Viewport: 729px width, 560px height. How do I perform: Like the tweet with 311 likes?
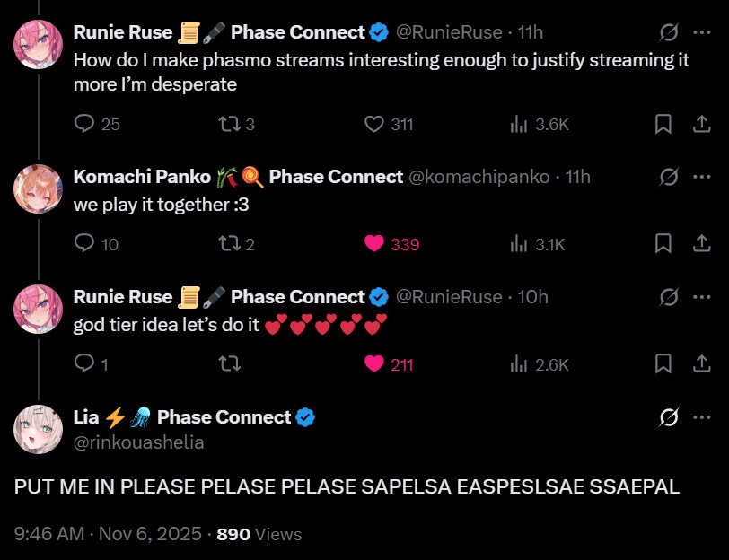389,124
